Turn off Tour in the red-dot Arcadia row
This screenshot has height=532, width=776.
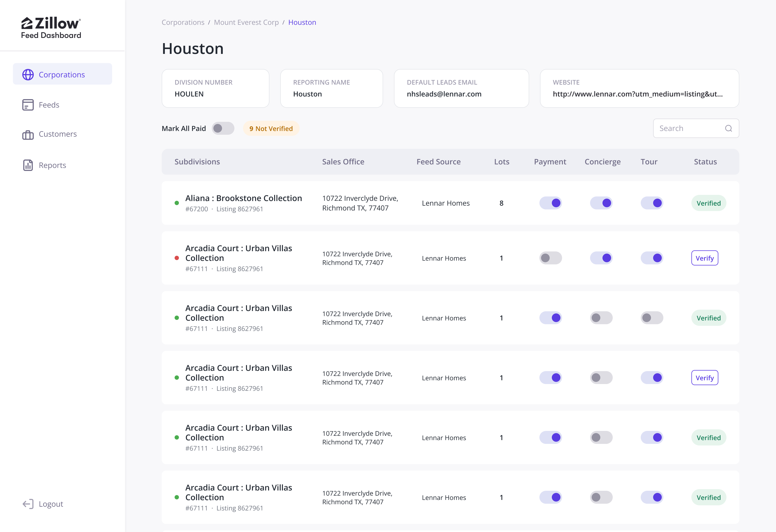click(652, 258)
